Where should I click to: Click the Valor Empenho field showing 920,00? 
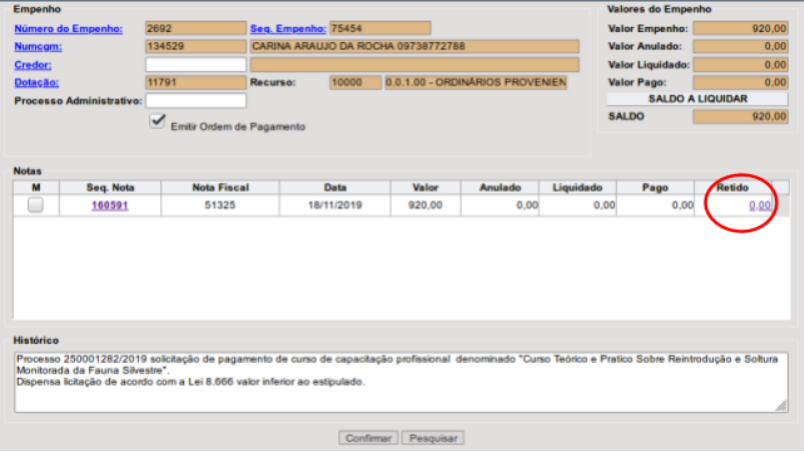(x=740, y=28)
